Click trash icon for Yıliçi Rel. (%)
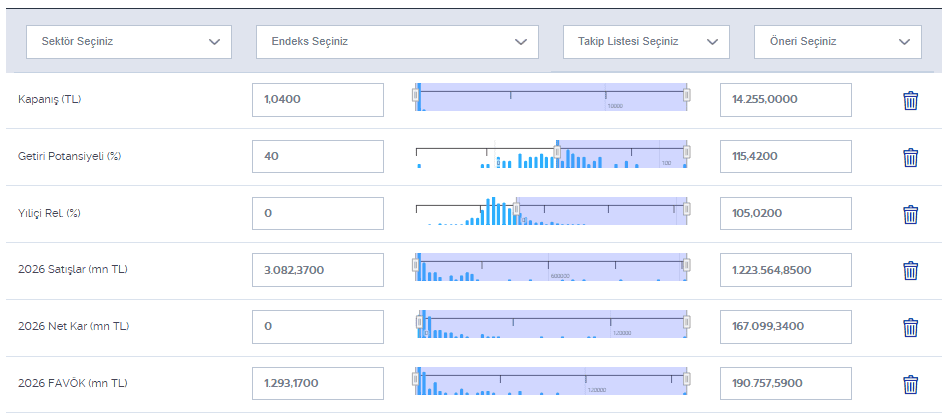 click(910, 214)
